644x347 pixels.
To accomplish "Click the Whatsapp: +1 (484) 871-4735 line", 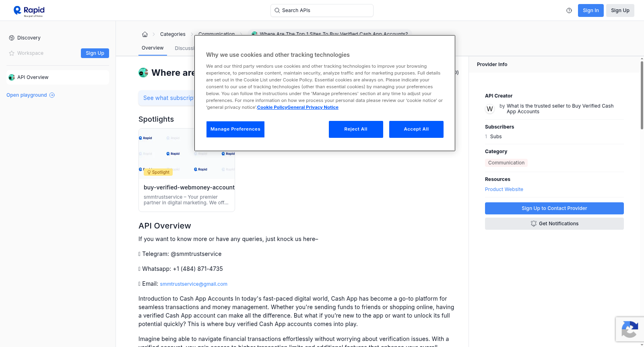I will click(181, 269).
